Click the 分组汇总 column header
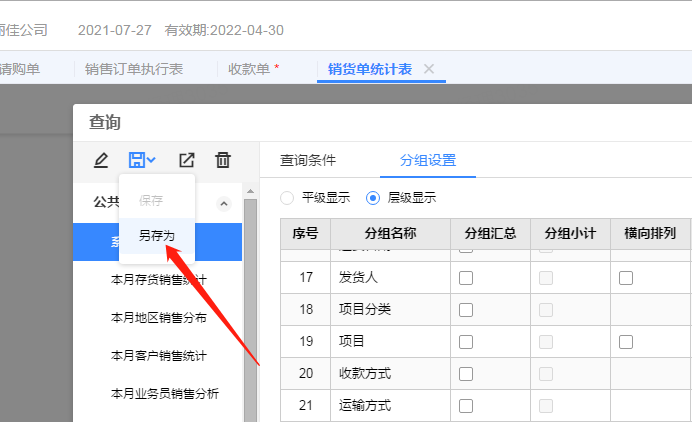Screen dimensions: 692x422 pos(490,234)
